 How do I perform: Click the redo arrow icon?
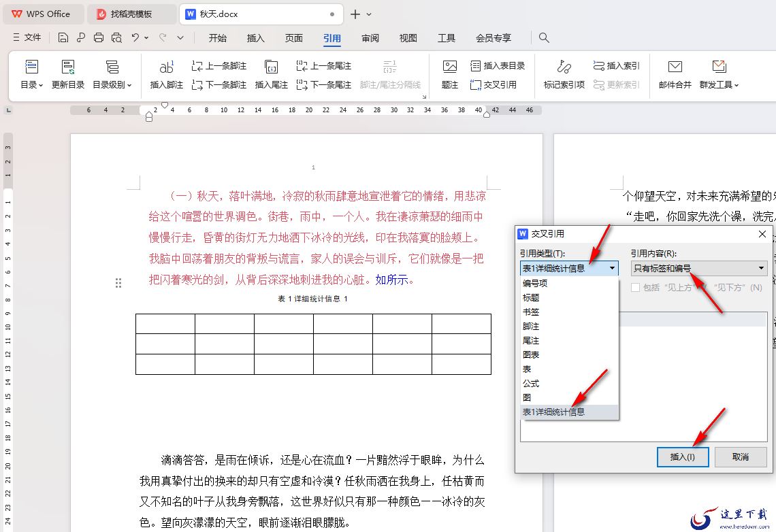163,37
